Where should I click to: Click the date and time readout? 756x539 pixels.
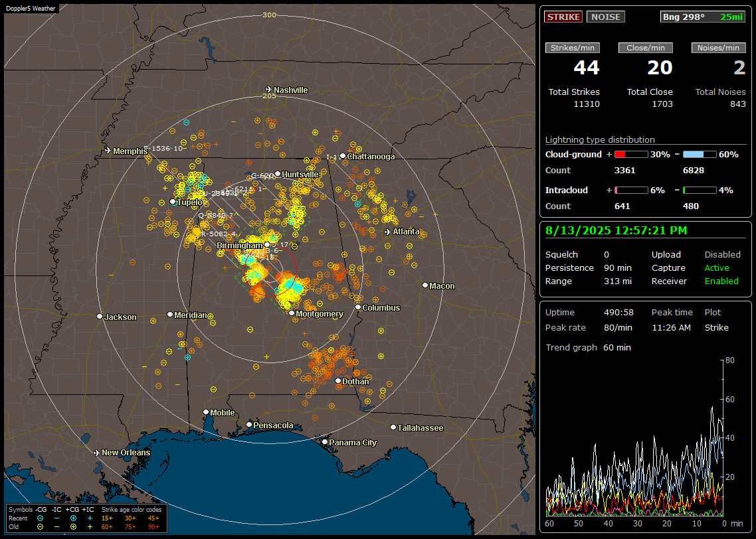click(x=616, y=231)
